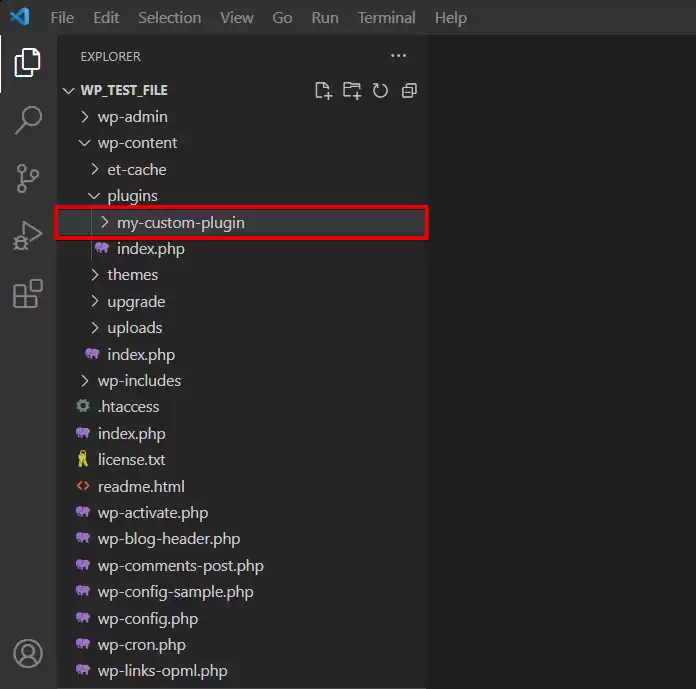Open the Terminal menu
This screenshot has height=689, width=696.
pyautogui.click(x=386, y=18)
